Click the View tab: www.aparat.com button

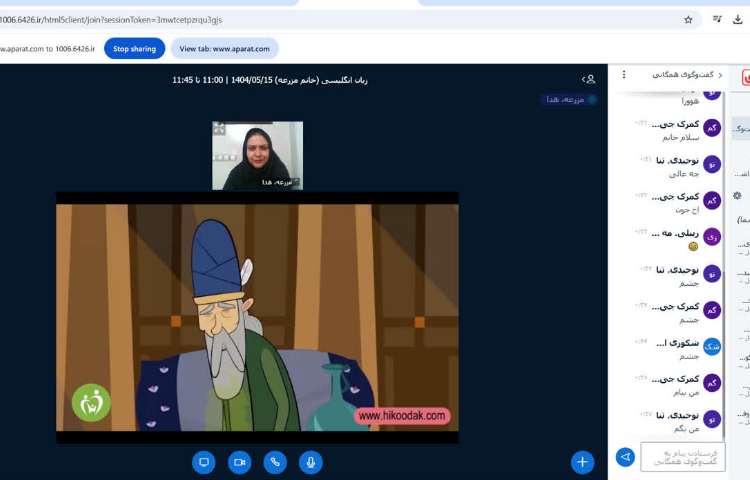(224, 49)
